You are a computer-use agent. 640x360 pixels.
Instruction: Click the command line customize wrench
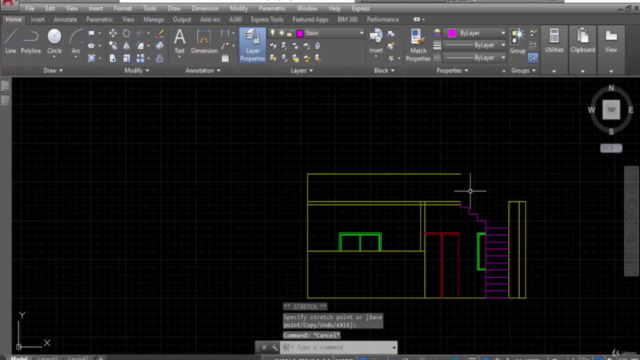pyautogui.click(x=274, y=347)
